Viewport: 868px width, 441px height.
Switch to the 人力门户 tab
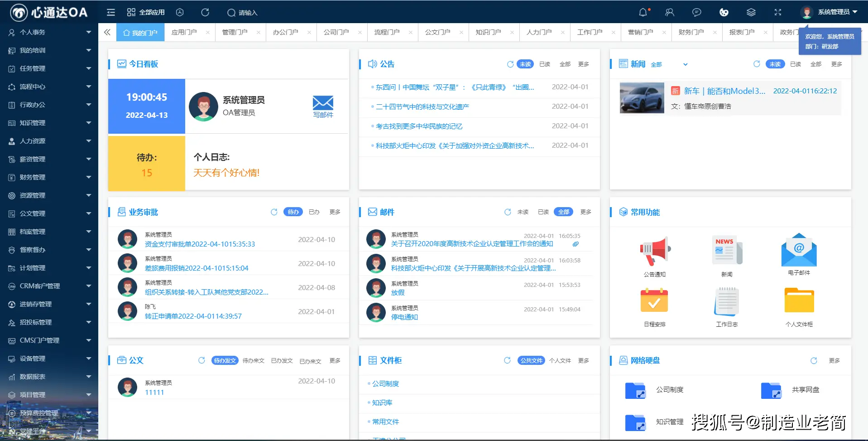(539, 32)
